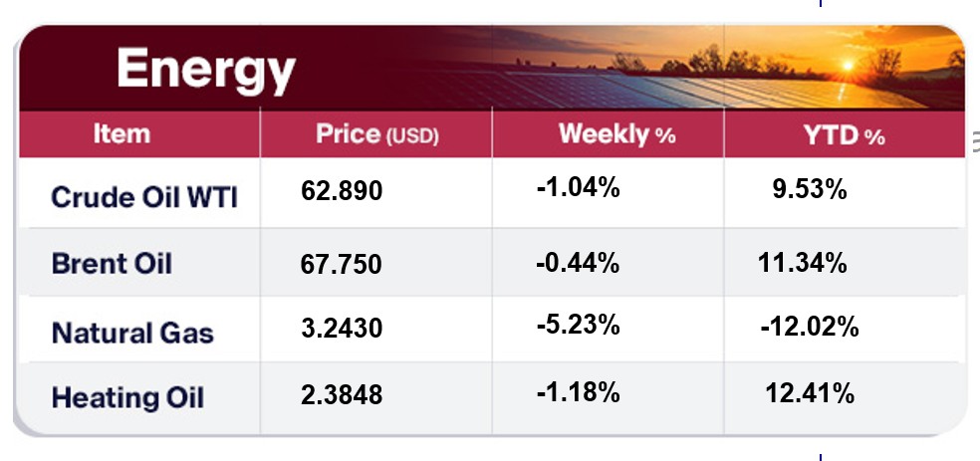This screenshot has width=980, height=461.
Task: Click Brent Oil price 67.750
Action: [342, 266]
